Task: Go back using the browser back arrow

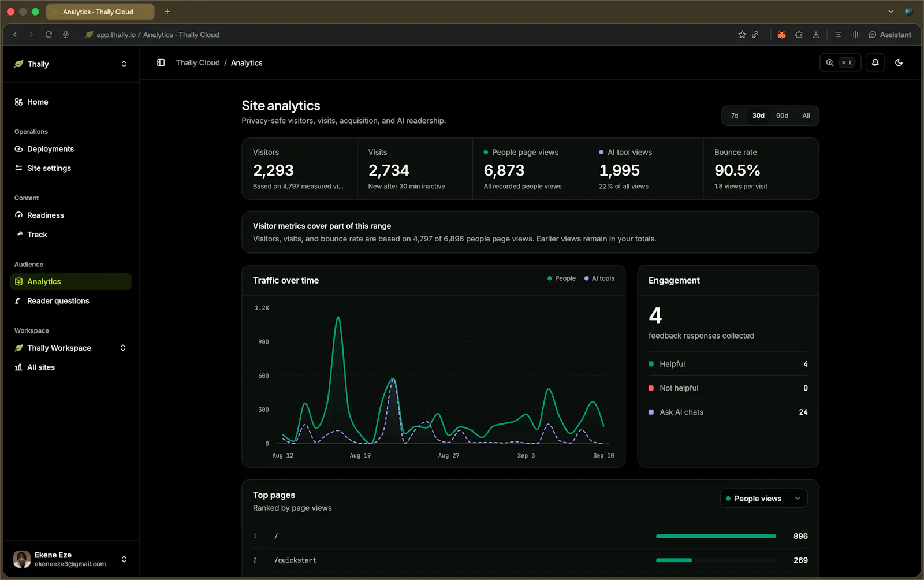Action: (x=15, y=35)
